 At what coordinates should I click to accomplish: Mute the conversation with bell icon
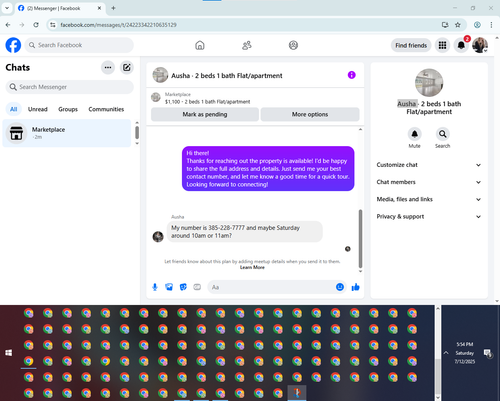pyautogui.click(x=414, y=134)
